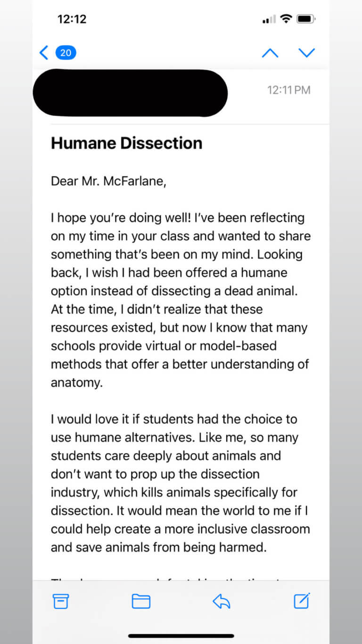The image size is (362, 644).
Task: Open the move-to-folder icon
Action: coord(141,601)
